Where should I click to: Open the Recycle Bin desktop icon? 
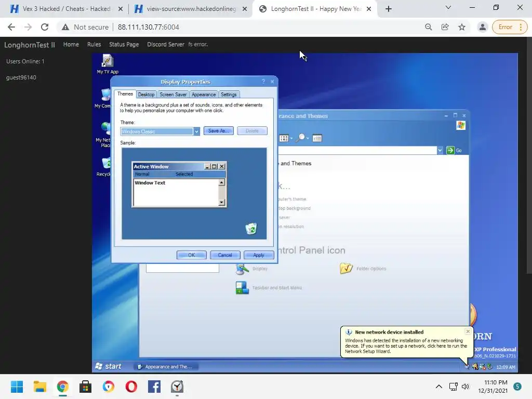(104, 167)
